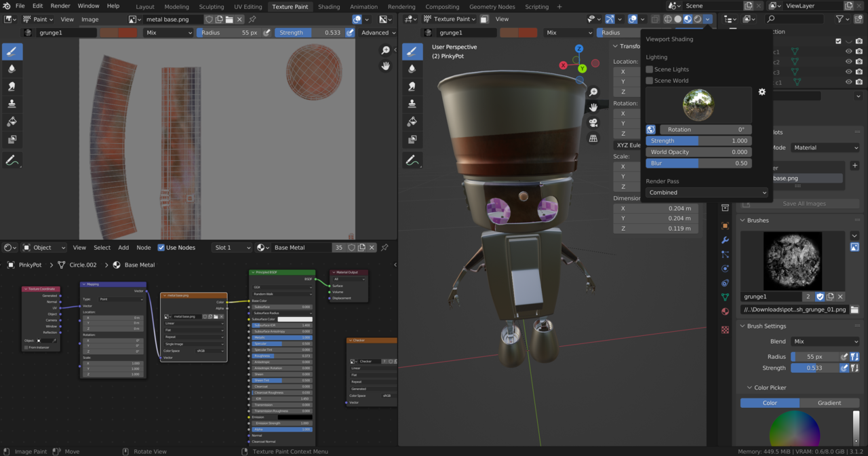The image size is (868, 456).
Task: Select the Clone tool in image editor
Action: click(x=12, y=104)
